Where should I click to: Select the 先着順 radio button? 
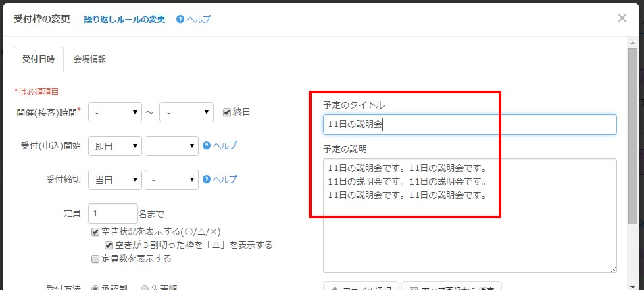(x=145, y=289)
